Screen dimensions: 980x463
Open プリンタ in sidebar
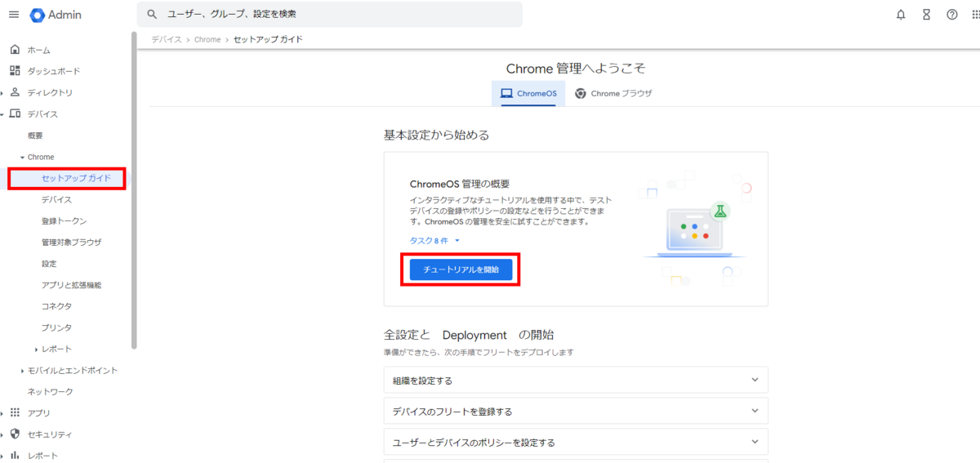(x=56, y=327)
